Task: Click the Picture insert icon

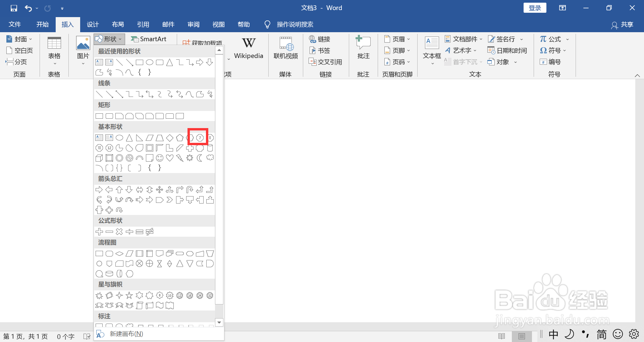Action: pyautogui.click(x=83, y=43)
